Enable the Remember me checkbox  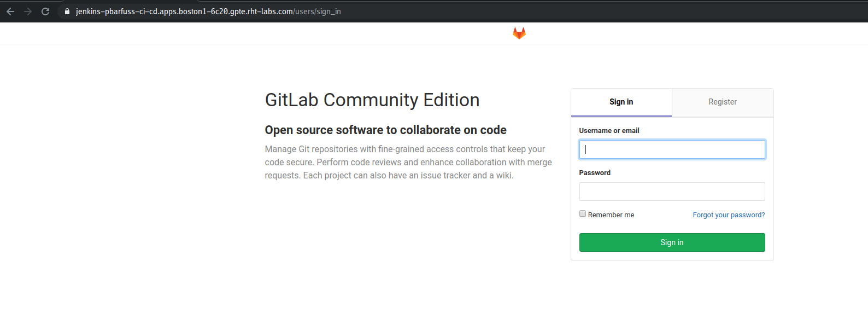point(583,214)
